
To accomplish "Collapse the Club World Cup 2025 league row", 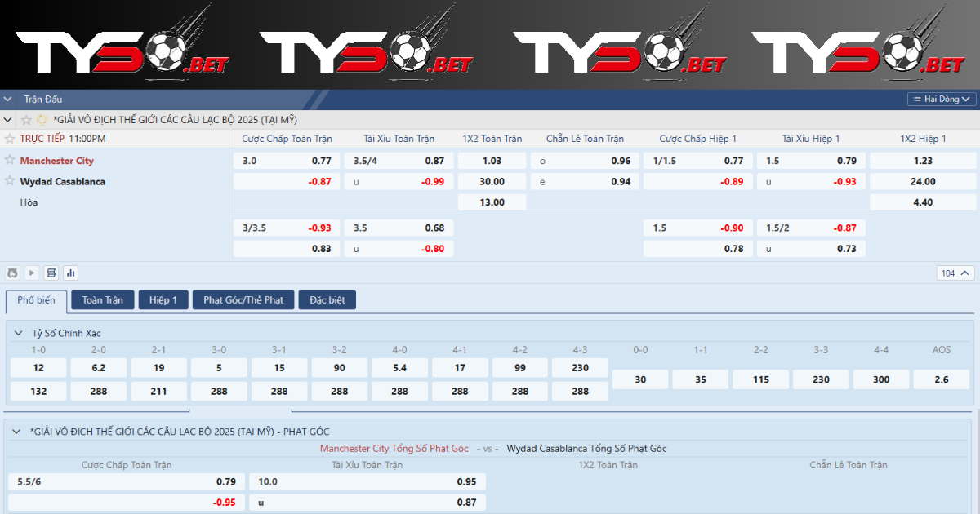I will coord(8,120).
